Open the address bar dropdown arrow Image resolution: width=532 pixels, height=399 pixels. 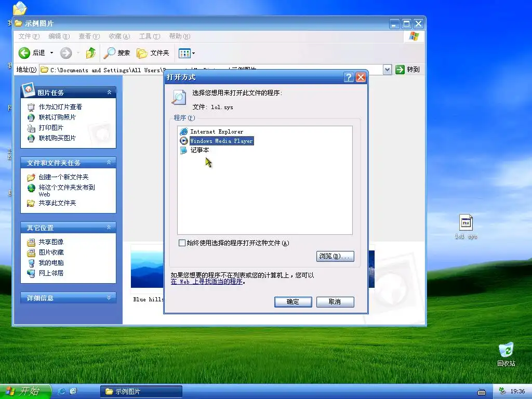click(x=387, y=70)
